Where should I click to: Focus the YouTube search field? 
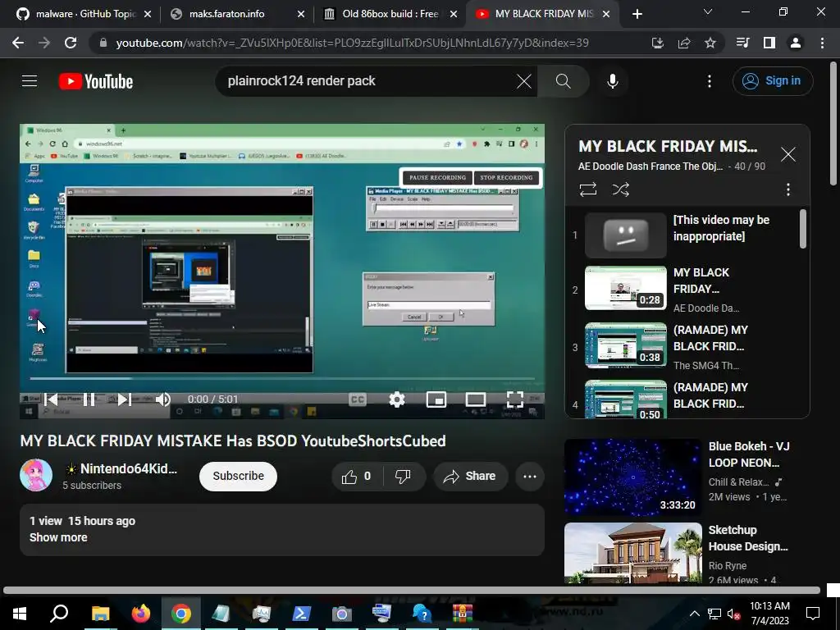click(x=370, y=81)
